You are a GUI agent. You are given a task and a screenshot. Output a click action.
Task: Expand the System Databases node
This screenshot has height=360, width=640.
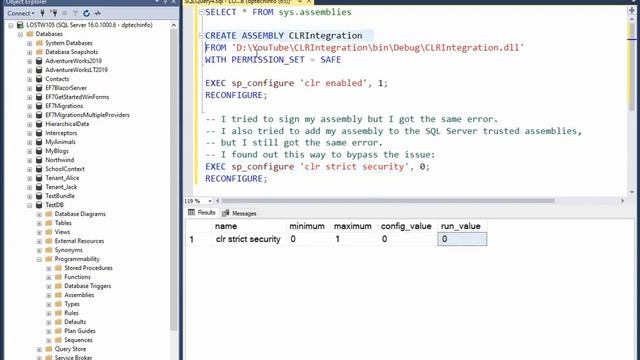30,43
